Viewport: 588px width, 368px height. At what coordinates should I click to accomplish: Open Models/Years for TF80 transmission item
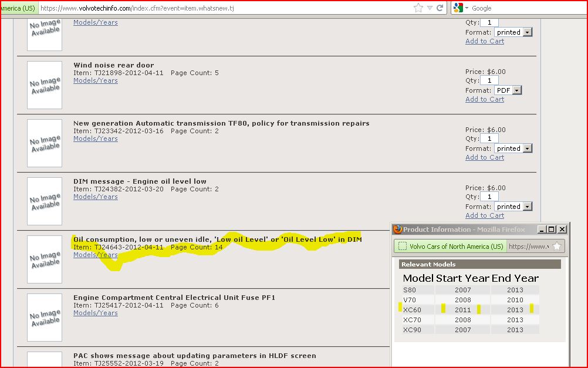point(96,139)
